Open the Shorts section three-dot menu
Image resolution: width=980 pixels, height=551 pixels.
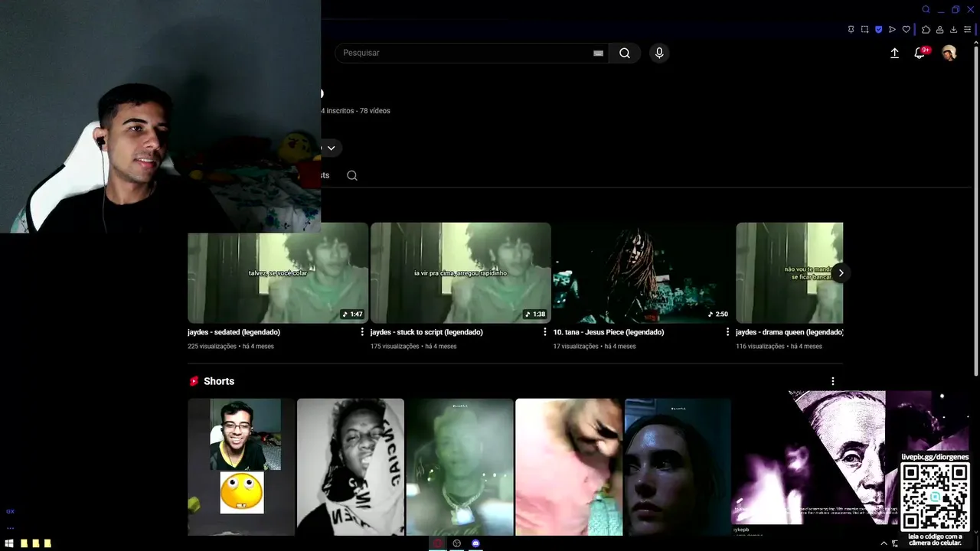(x=833, y=381)
